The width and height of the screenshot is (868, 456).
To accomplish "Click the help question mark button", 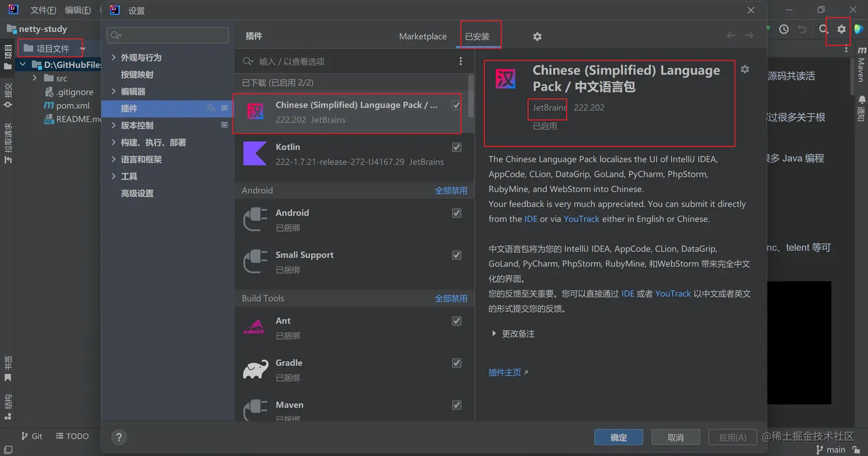I will [119, 437].
